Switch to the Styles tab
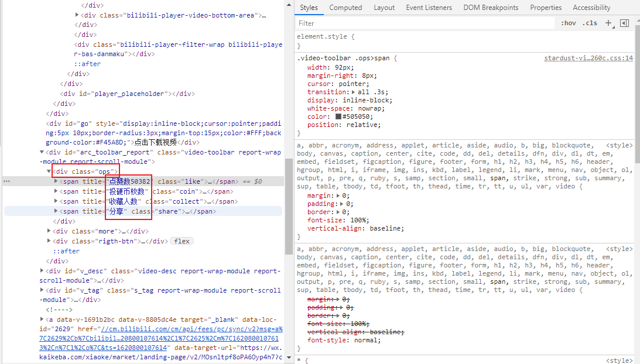Screen dimensions: 640x364 309,8
